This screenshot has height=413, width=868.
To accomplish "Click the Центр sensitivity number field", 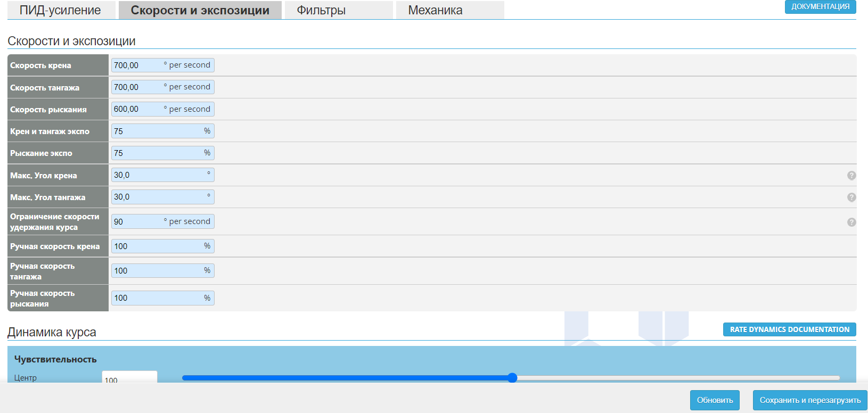I will click(129, 378).
